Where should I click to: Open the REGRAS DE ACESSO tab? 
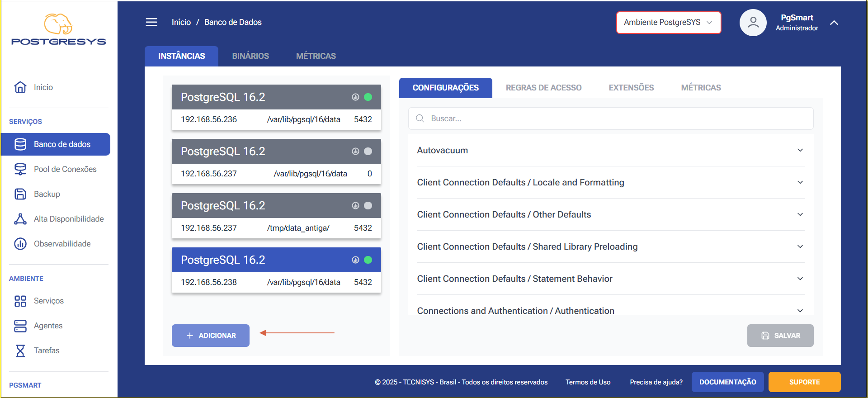pyautogui.click(x=543, y=88)
